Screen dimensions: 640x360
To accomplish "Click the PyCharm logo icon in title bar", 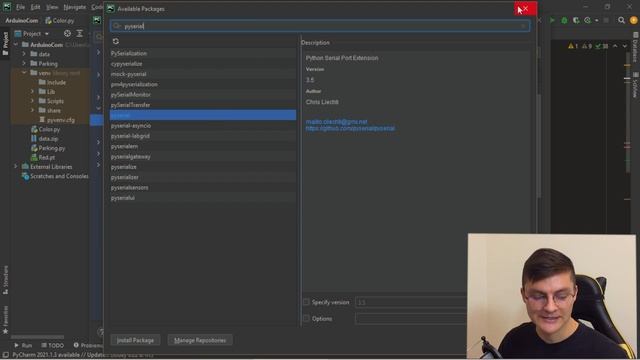I will click(7, 7).
